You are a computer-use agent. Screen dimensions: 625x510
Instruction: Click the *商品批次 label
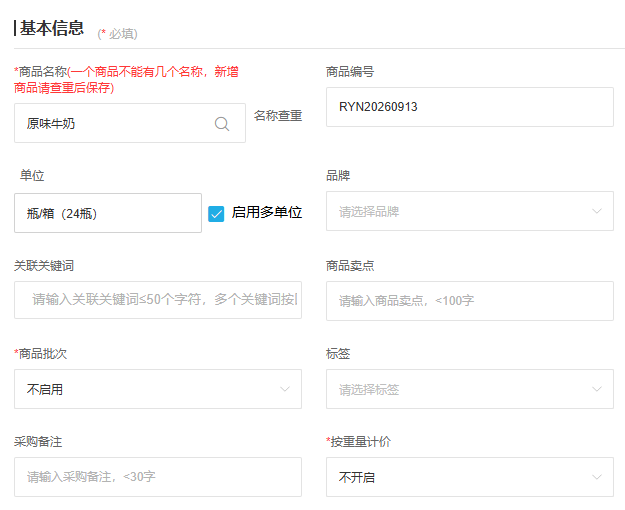point(41,354)
